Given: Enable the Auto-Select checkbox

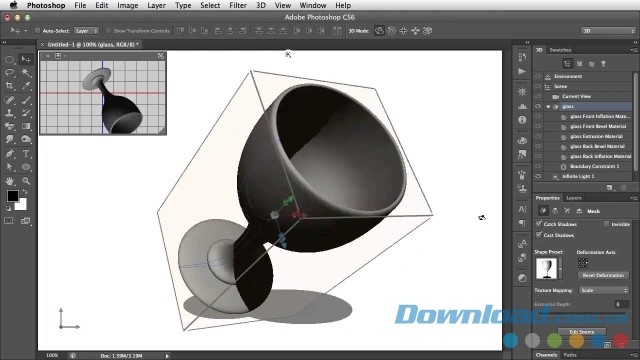Looking at the screenshot, I should click(x=38, y=31).
